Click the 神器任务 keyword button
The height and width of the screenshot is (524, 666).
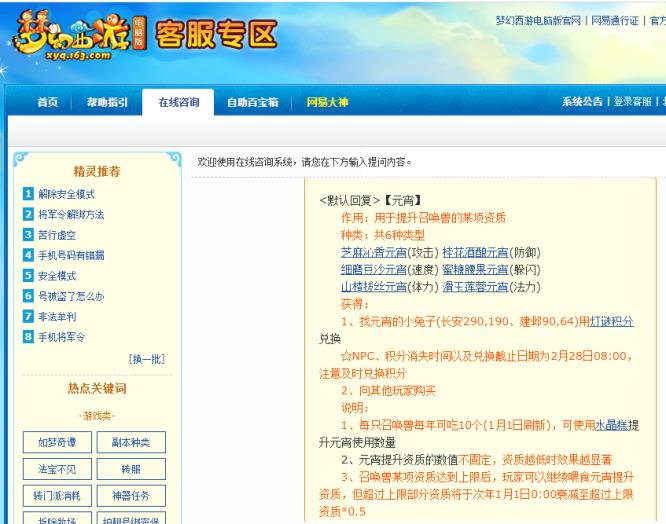coord(131,496)
